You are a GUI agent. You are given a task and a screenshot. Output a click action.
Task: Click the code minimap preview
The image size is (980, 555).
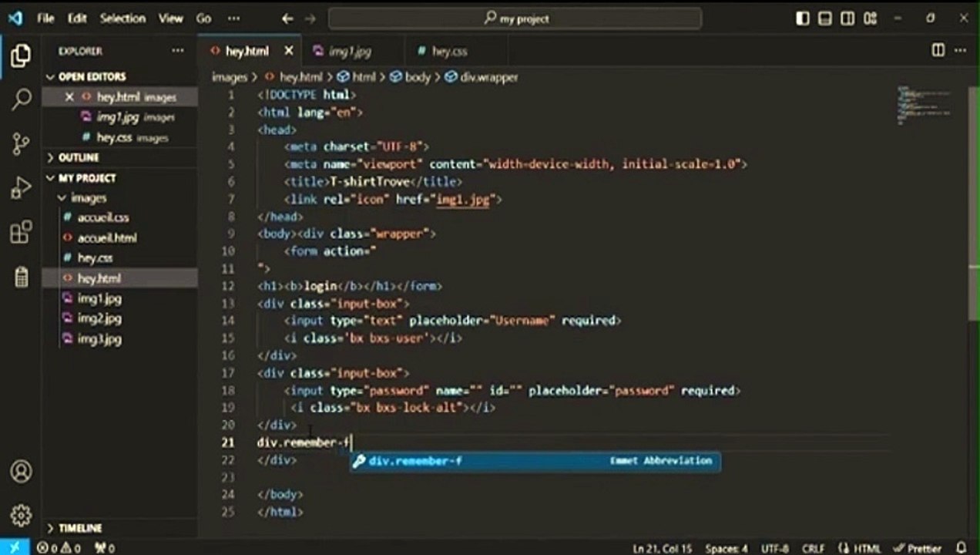pyautogui.click(x=924, y=106)
